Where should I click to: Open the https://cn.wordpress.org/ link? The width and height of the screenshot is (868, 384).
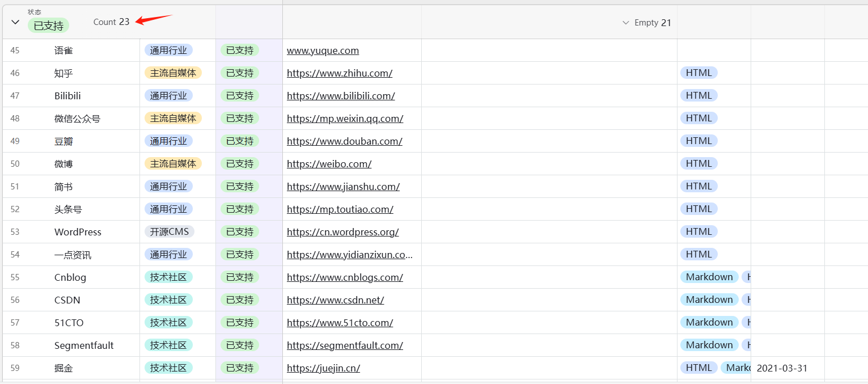[x=342, y=232]
